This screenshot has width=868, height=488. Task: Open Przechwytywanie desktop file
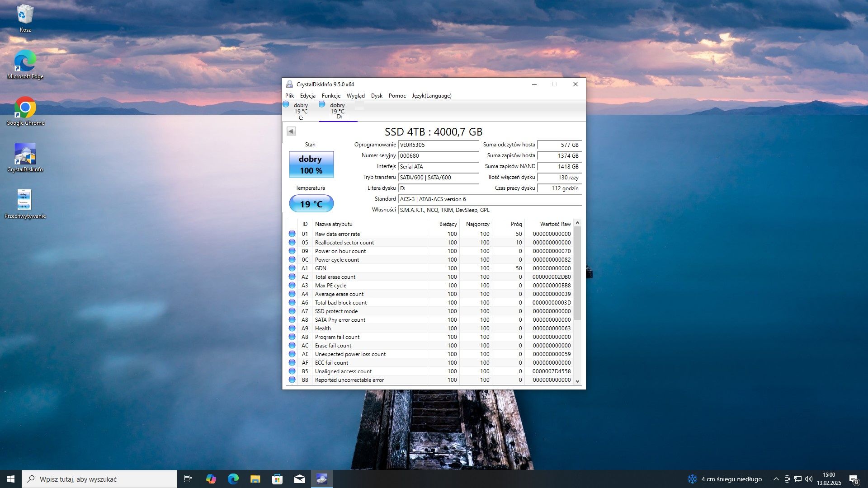tap(25, 204)
